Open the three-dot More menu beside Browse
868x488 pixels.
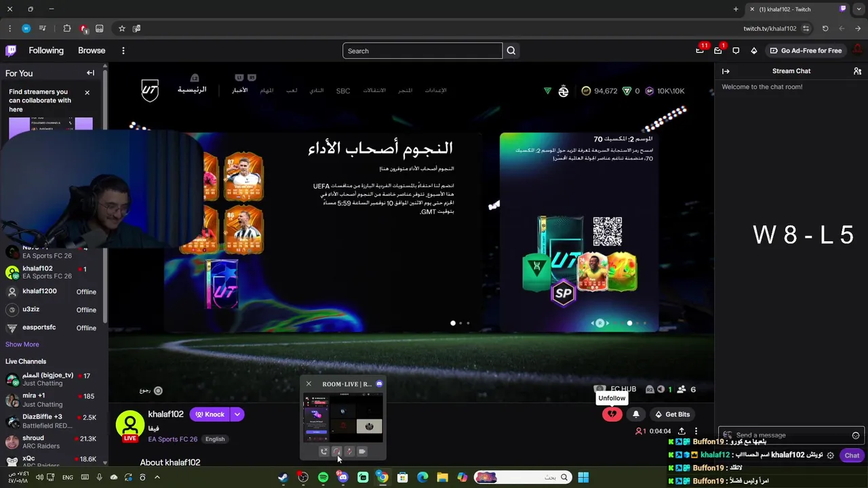[x=123, y=51]
